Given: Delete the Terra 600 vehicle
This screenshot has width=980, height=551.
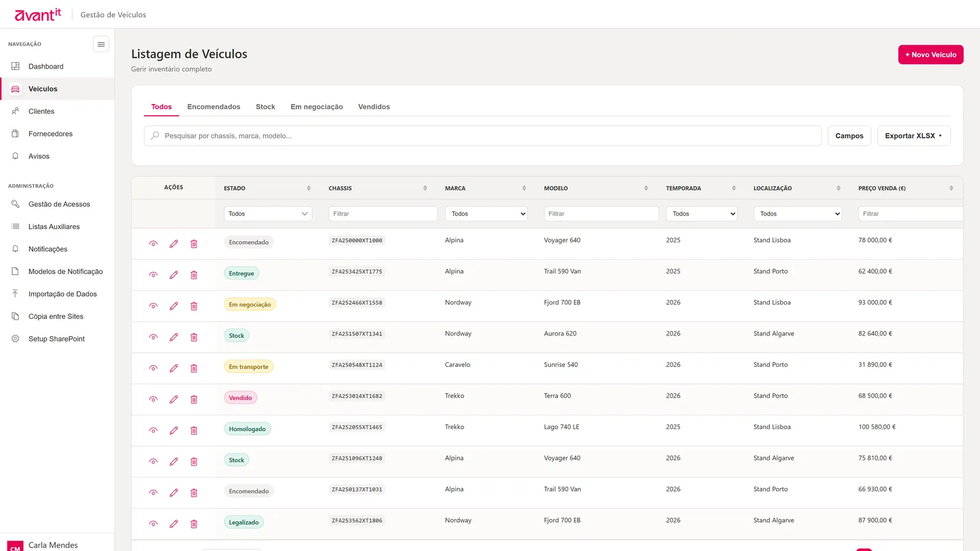Looking at the screenshot, I should click(x=194, y=399).
